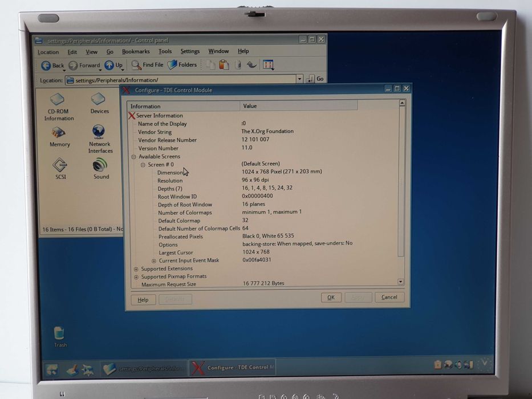Collapse the Screen # 0 node
This screenshot has height=399, width=532.
coord(143,165)
